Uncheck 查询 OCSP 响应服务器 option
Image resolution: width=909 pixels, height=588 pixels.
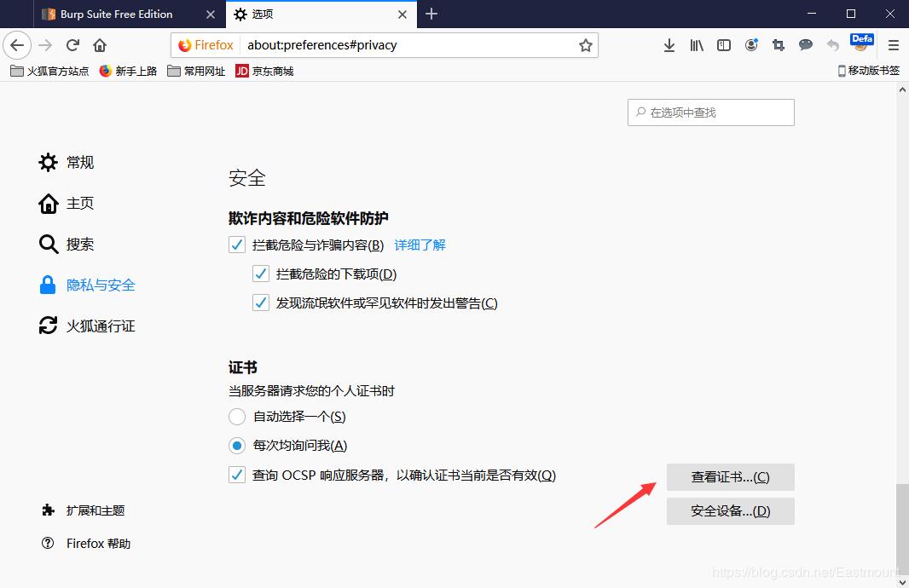(236, 475)
